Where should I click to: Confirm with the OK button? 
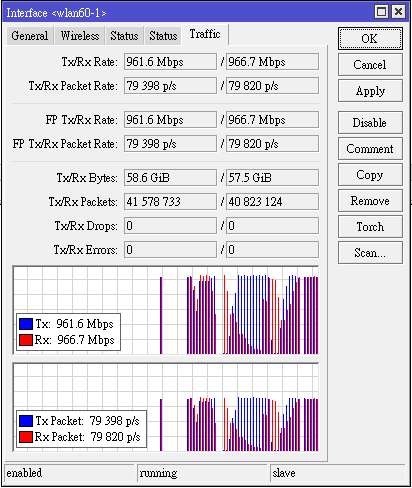(x=370, y=39)
